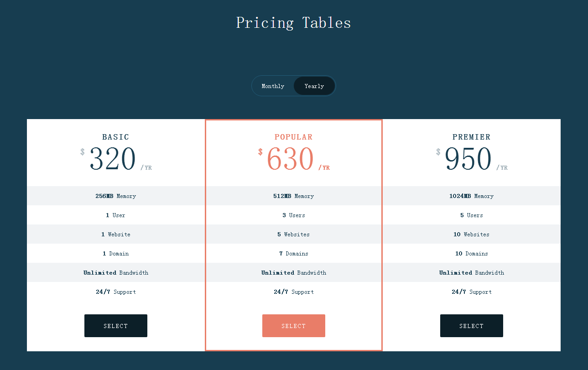Screen dimensions: 588x370
Task: Switch pricing to Monthly billing
Action: (x=273, y=86)
